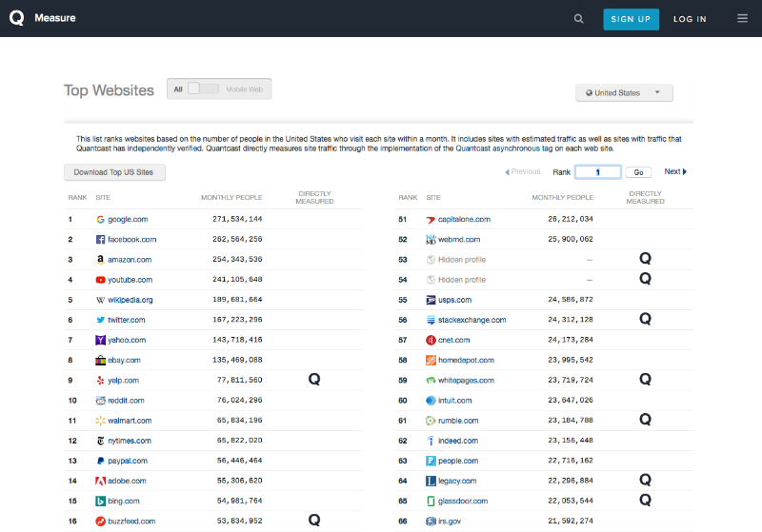Open the twitter.com site link
This screenshot has height=532, width=762.
coord(127,320)
